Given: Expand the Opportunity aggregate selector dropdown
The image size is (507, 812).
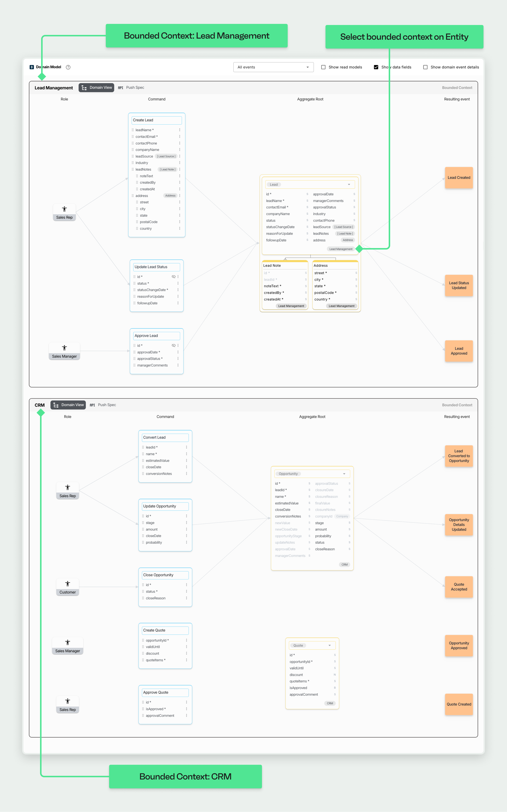Looking at the screenshot, I should pos(344,474).
